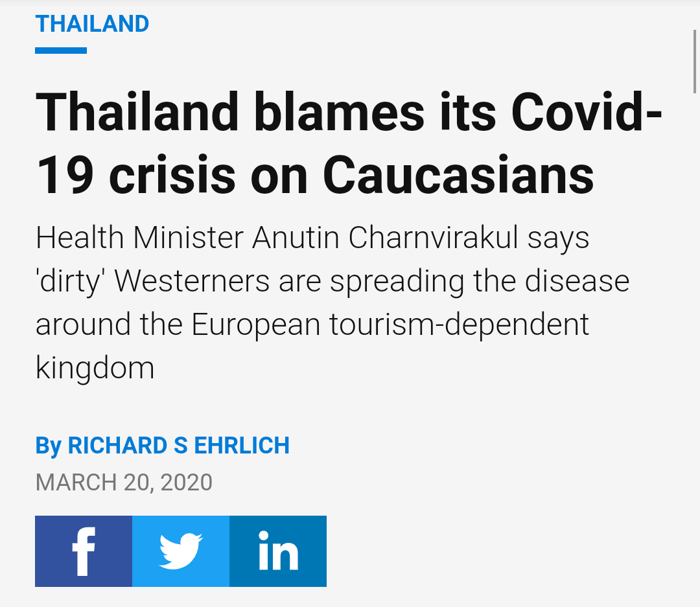
Task: Click the blue underline beneath THAILAND
Action: pyautogui.click(x=61, y=51)
